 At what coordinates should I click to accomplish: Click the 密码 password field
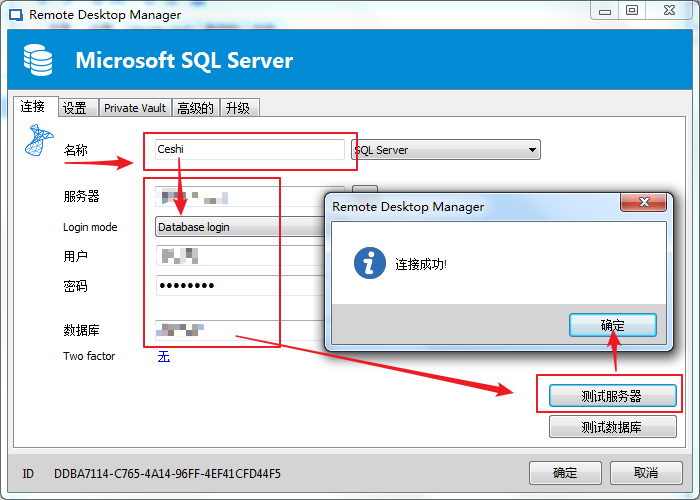240,285
